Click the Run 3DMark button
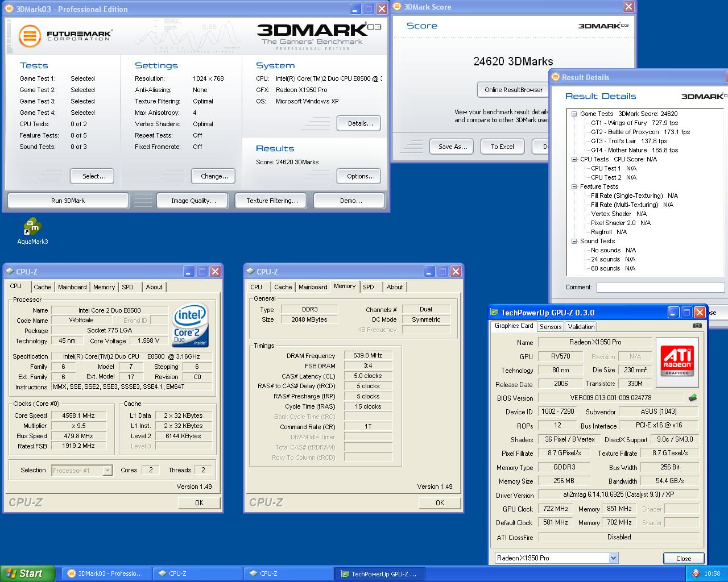The image size is (728, 582). point(68,201)
